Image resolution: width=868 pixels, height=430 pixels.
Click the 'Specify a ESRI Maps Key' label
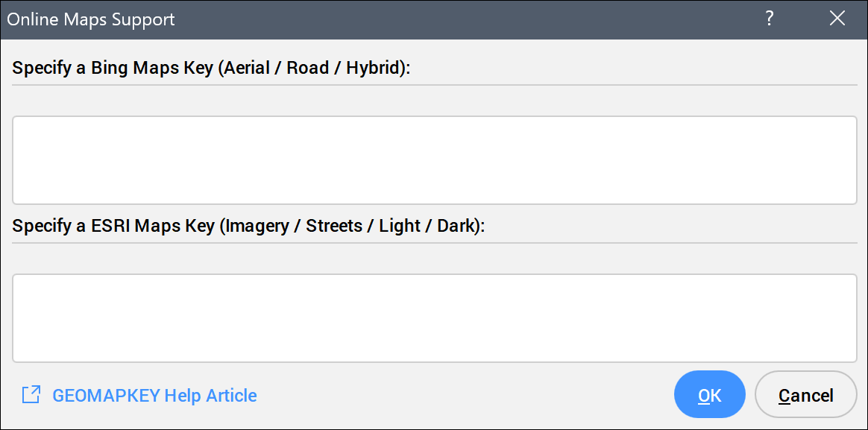click(113, 226)
